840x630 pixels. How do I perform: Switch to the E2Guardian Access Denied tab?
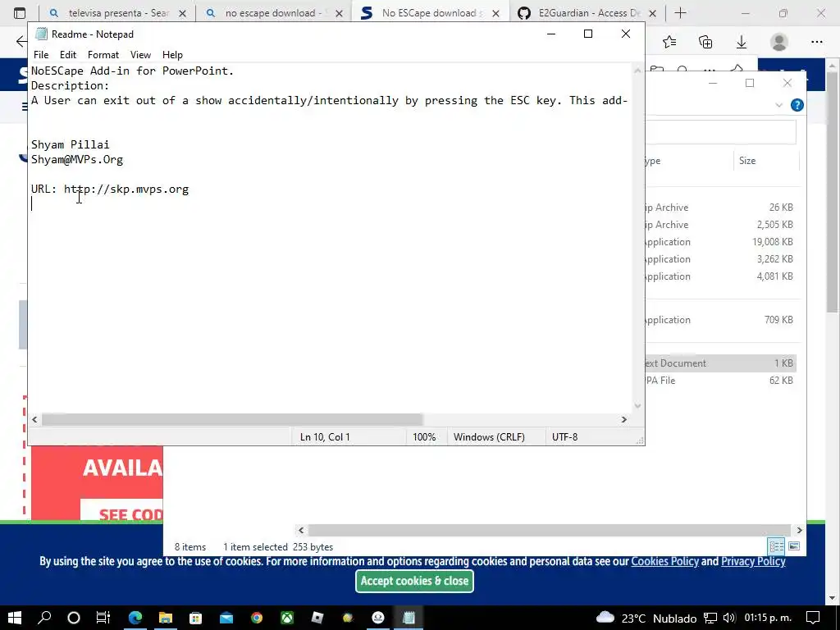tap(587, 13)
